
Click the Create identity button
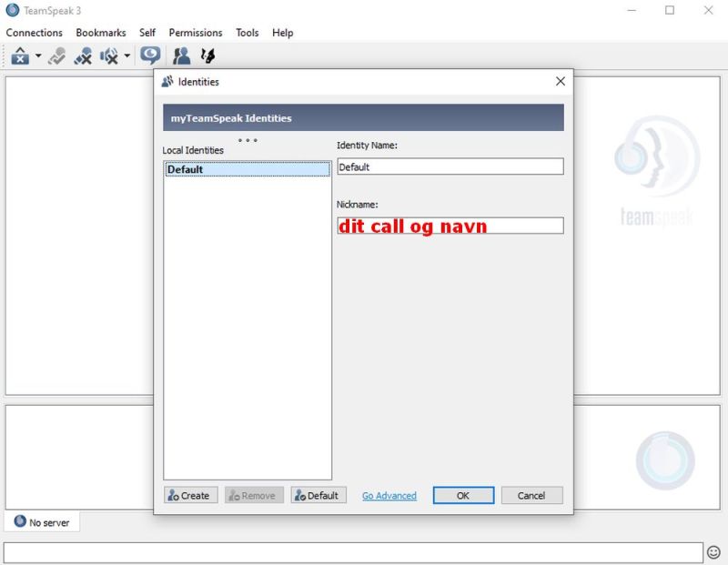pos(191,495)
